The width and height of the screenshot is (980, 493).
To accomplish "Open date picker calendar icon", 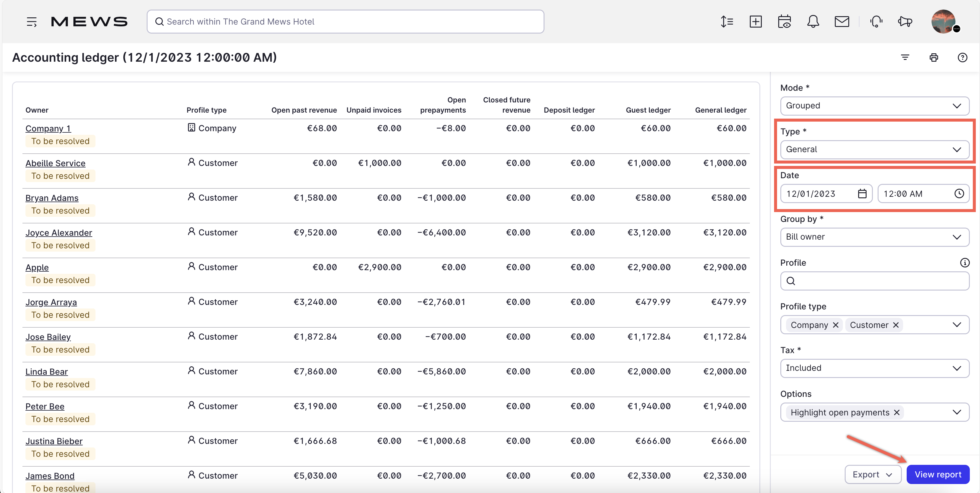I will [x=862, y=194].
